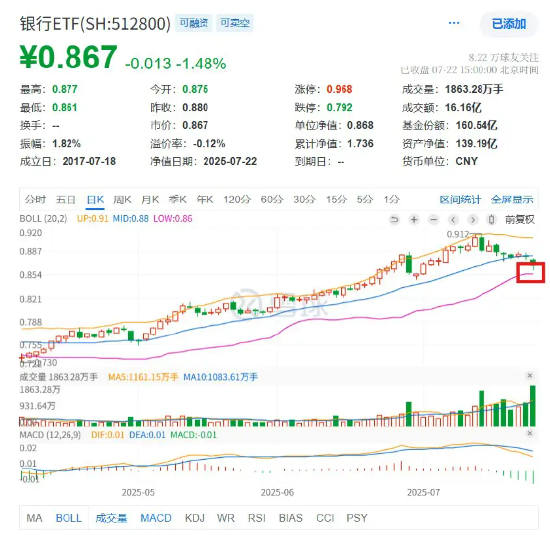The width and height of the screenshot is (550, 535).
Task: Switch to the 60分 chart period
Action: pyautogui.click(x=272, y=200)
